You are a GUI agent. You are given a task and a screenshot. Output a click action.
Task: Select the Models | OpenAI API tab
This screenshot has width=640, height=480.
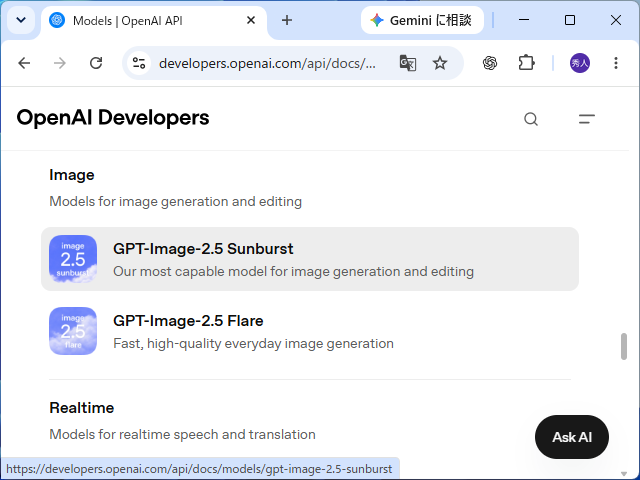(154, 20)
